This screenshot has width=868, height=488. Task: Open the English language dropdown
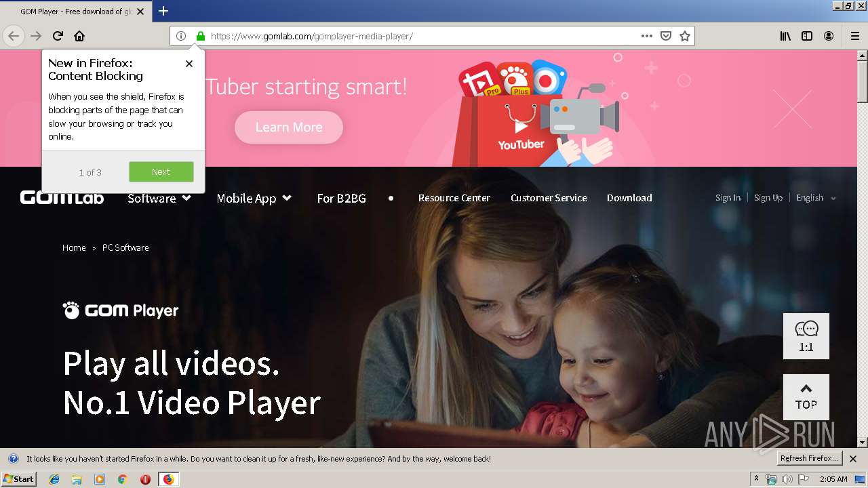point(816,198)
